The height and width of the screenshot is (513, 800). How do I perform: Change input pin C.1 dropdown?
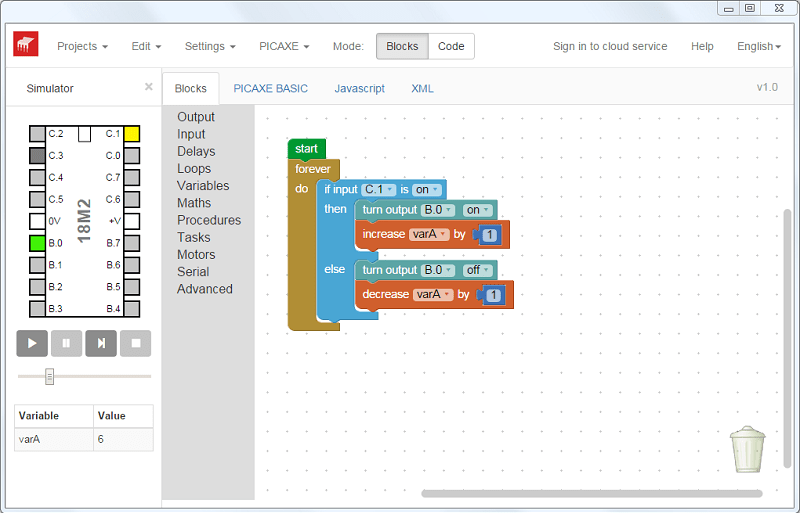379,189
